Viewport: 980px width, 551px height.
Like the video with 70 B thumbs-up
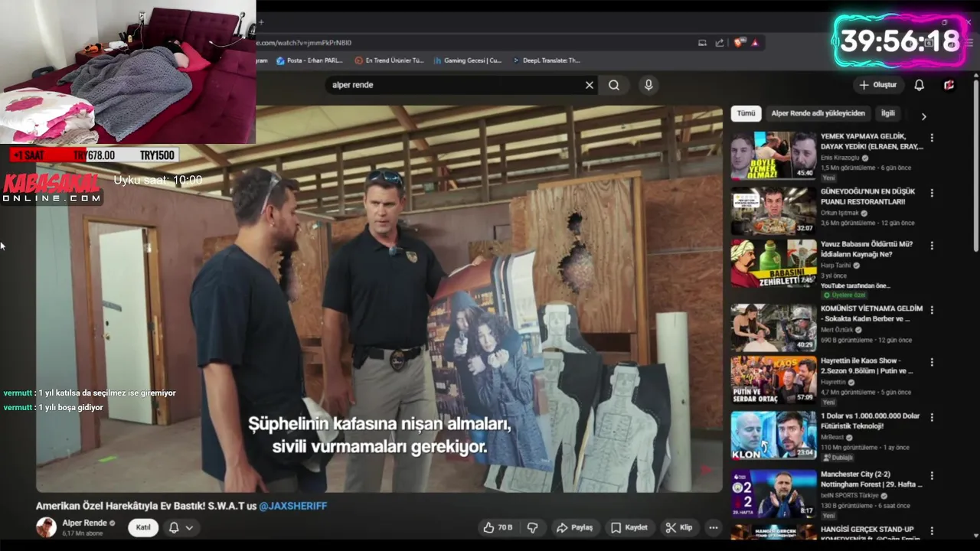click(x=497, y=527)
